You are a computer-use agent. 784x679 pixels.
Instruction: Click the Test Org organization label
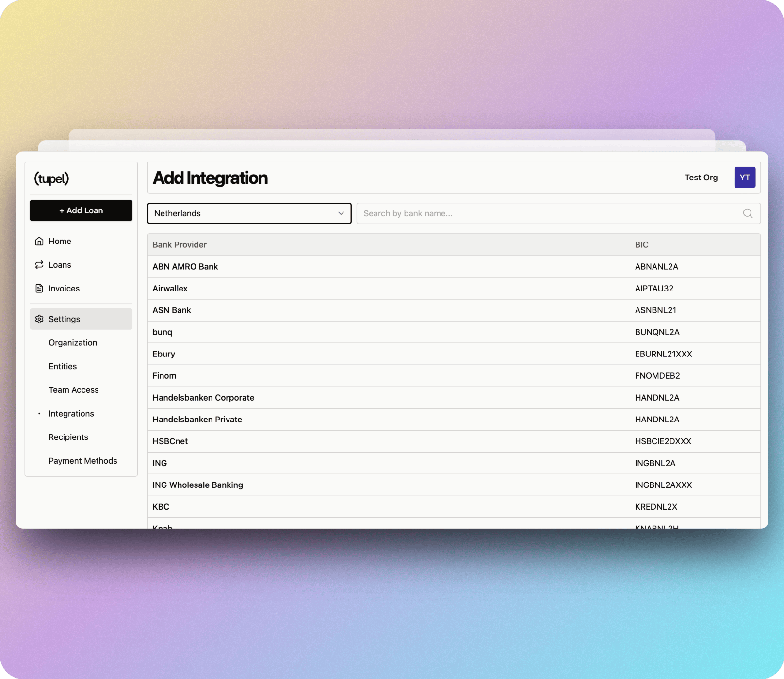(701, 178)
